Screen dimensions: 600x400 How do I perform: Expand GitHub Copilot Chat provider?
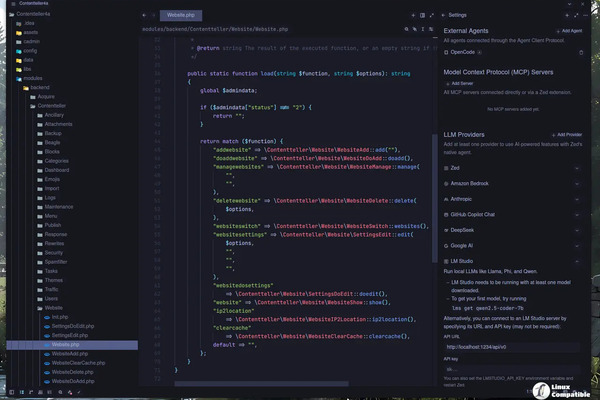coord(577,215)
